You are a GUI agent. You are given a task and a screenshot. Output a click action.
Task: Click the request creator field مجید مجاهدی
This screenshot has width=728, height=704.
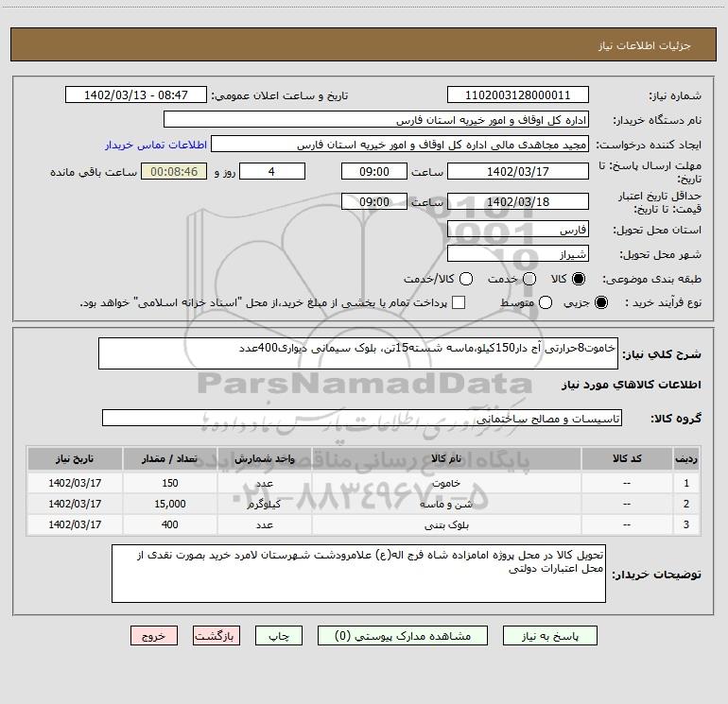click(x=400, y=145)
